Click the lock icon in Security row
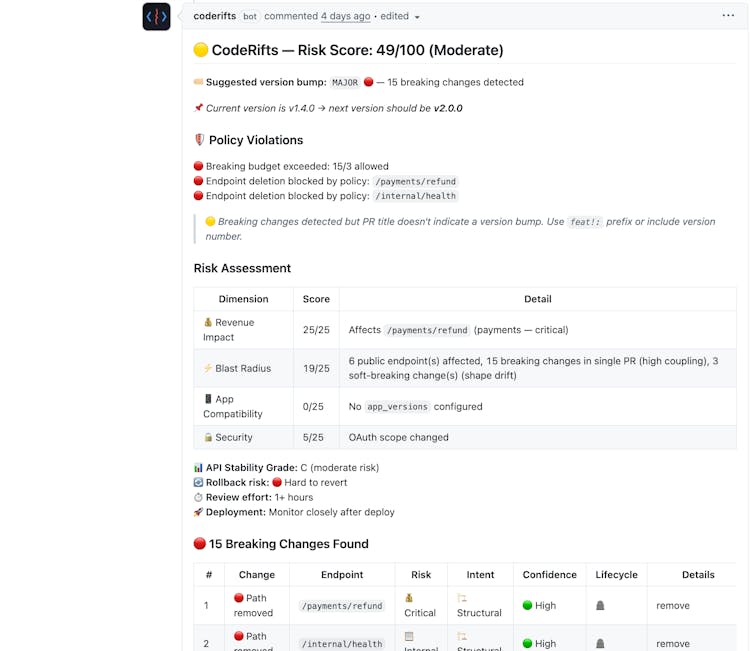Viewport: 750px width, 651px height. click(208, 437)
